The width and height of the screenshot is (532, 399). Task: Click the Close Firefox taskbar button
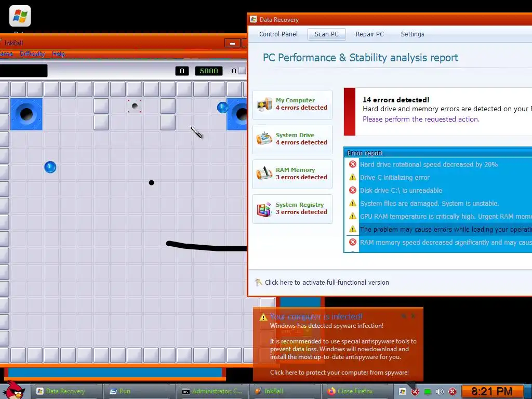(x=356, y=391)
